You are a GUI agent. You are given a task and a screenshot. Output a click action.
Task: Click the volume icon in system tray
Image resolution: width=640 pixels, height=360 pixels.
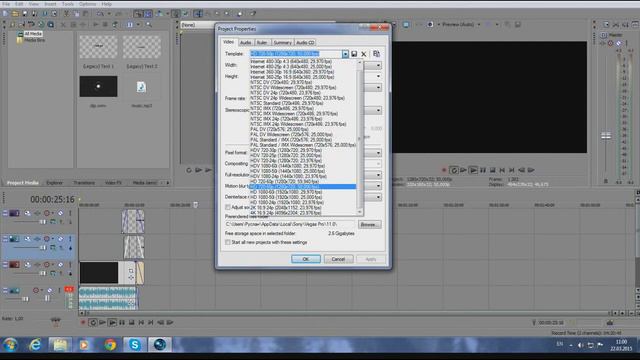(580, 345)
